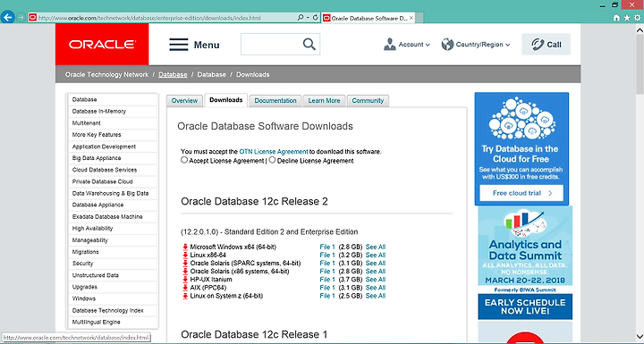Open Security sidebar item
This screenshot has height=344, width=644.
(x=112, y=264)
